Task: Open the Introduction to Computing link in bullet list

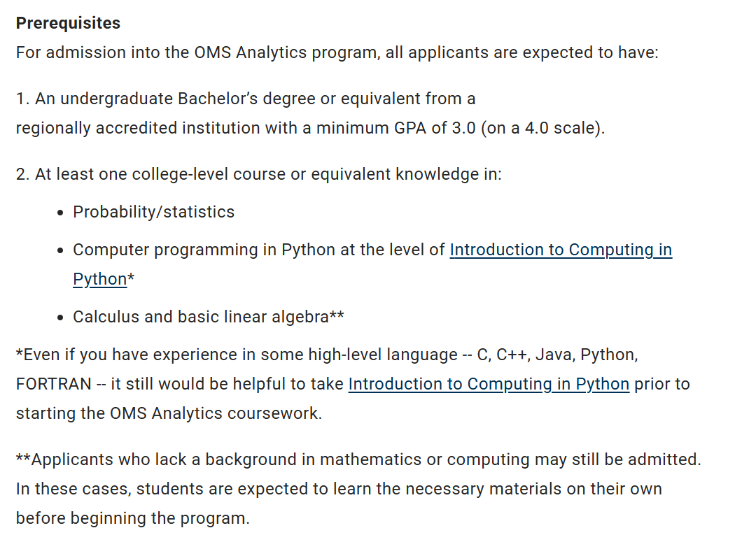Action: pyautogui.click(x=560, y=250)
